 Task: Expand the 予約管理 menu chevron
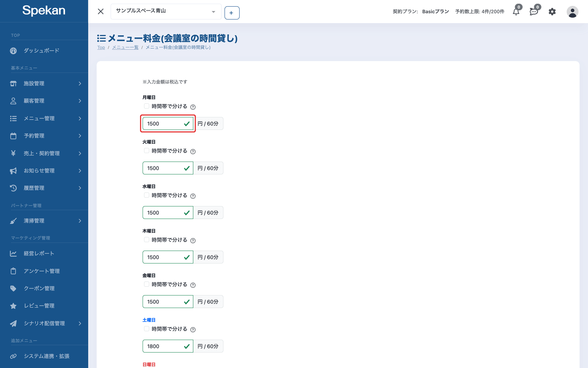click(80, 136)
